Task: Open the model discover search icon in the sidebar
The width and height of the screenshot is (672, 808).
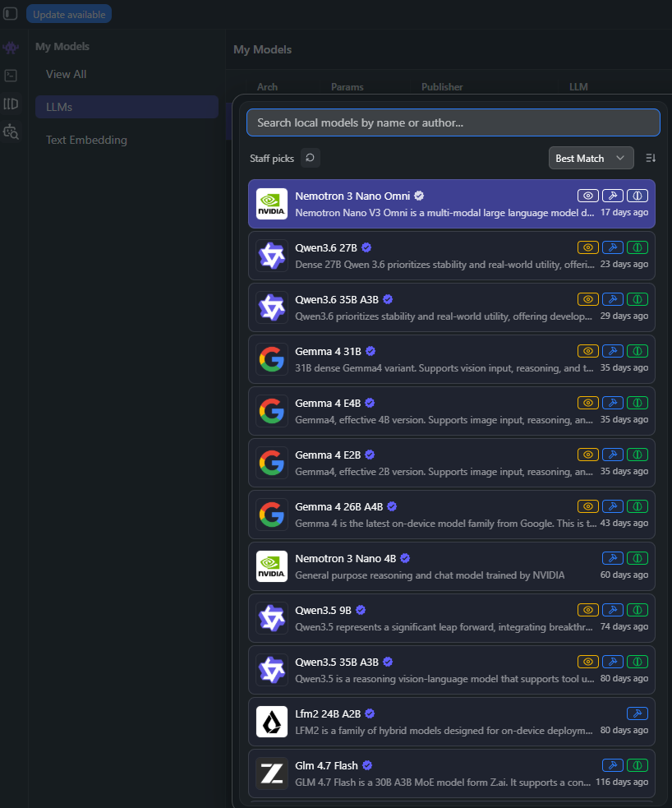Action: tap(11, 132)
